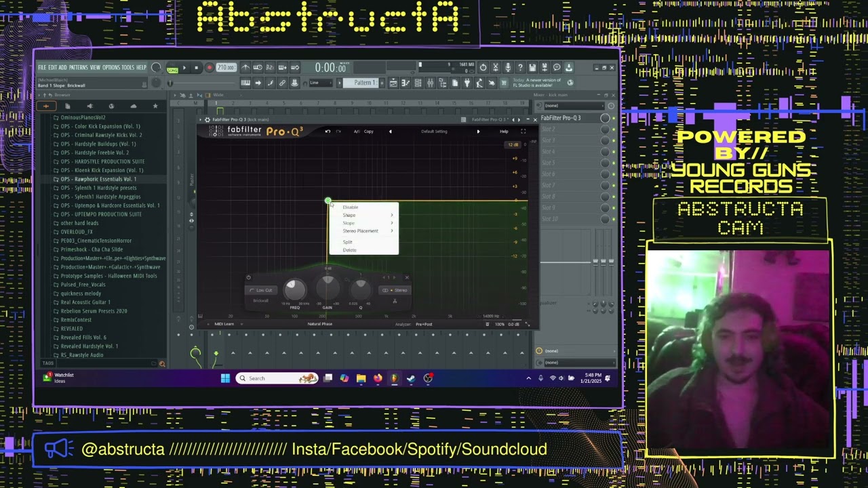
Task: Click the band split scissors icon
Action: click(395, 301)
